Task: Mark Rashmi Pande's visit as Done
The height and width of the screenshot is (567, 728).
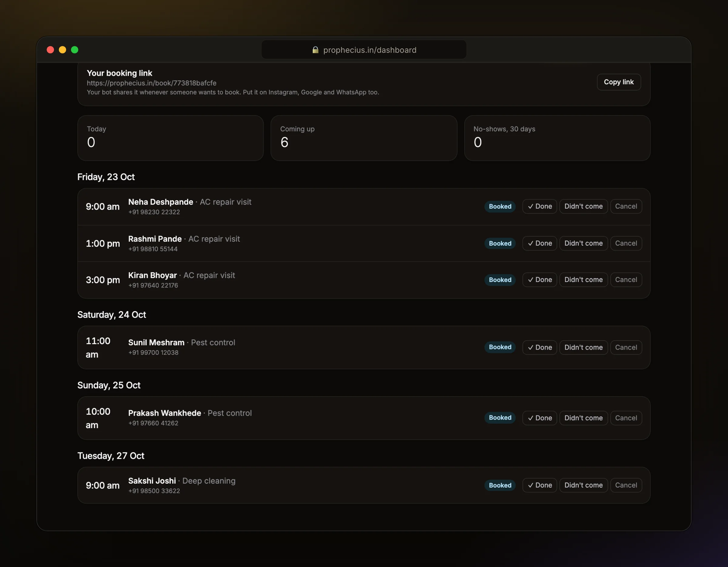Action: coord(539,243)
